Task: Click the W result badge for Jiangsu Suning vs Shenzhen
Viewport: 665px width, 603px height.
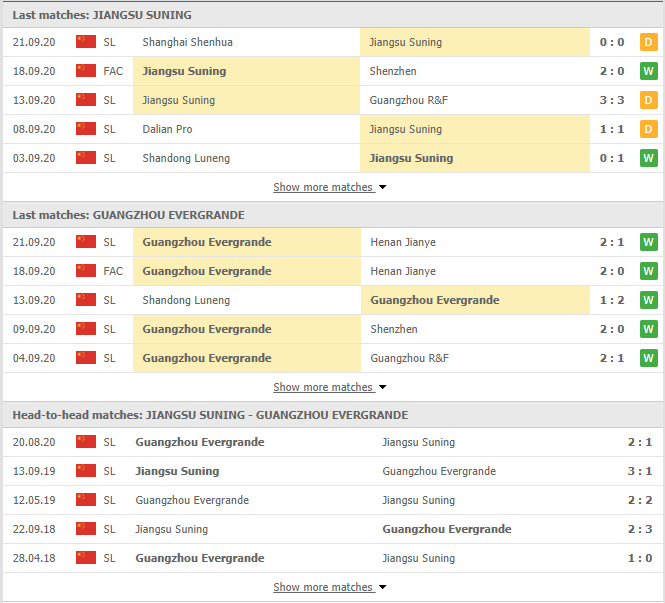Action: tap(648, 71)
